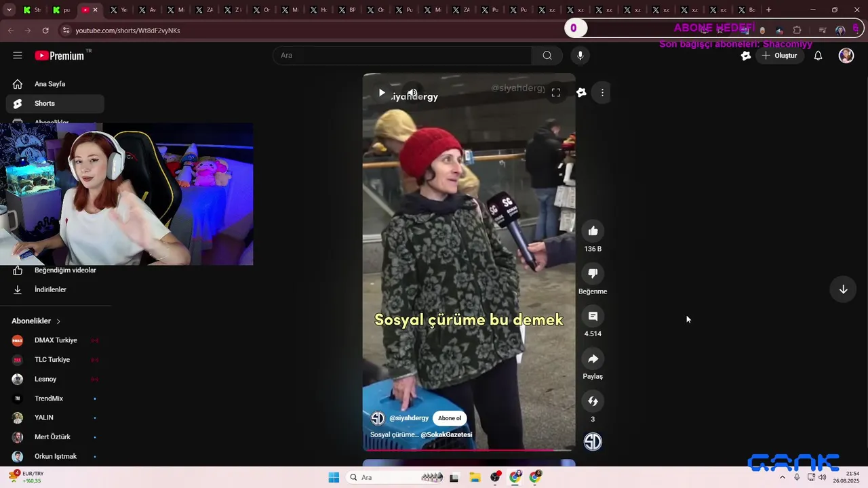Switch to the X tab 'Hc'
The image size is (868, 488).
tap(318, 10)
